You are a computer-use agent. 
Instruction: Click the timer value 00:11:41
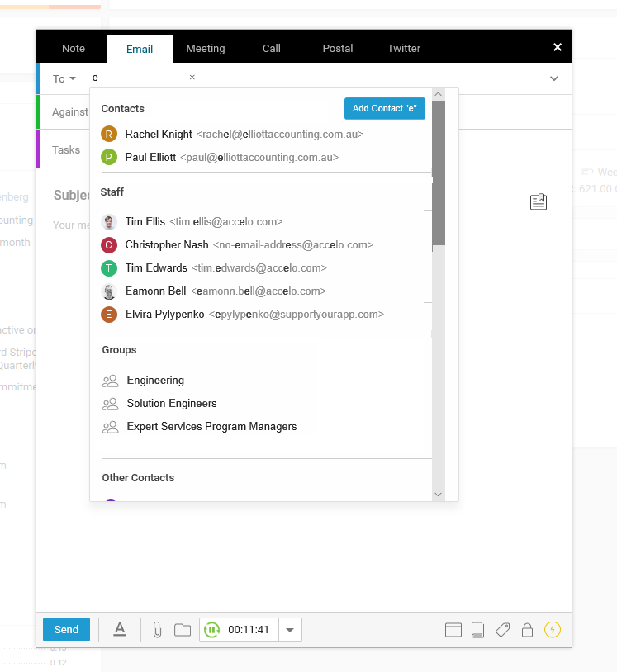point(249,630)
